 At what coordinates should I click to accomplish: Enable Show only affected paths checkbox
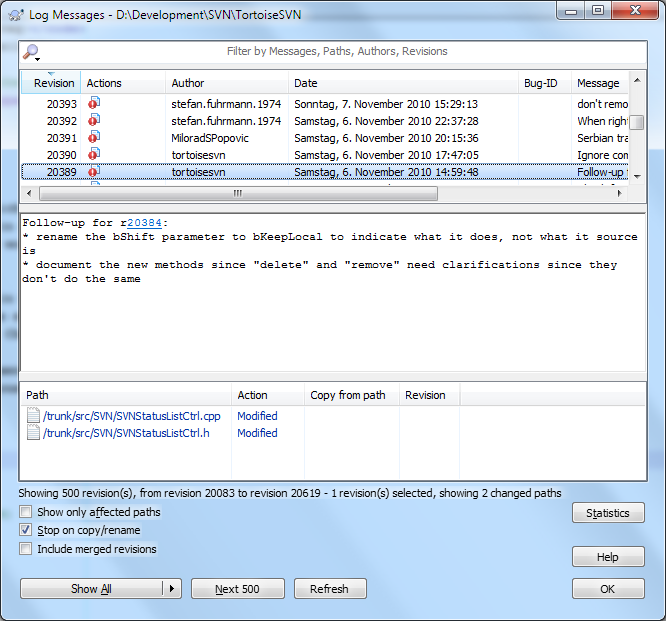tap(26, 512)
